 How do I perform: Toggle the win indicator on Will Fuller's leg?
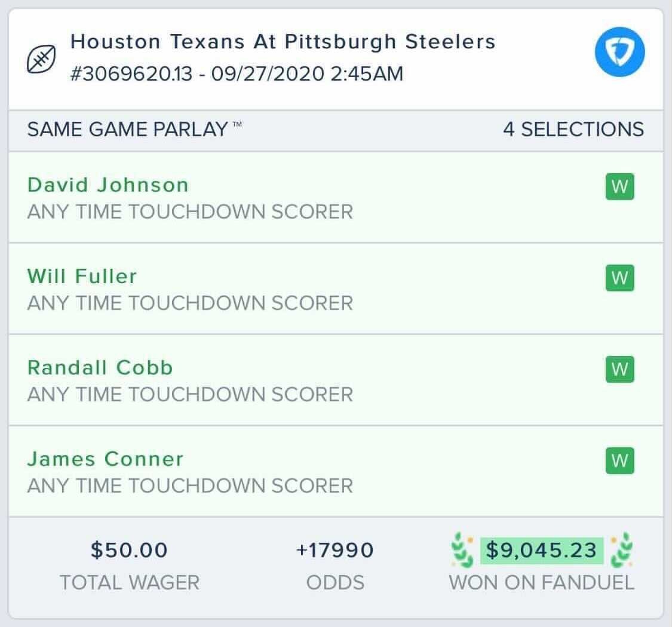tap(621, 278)
